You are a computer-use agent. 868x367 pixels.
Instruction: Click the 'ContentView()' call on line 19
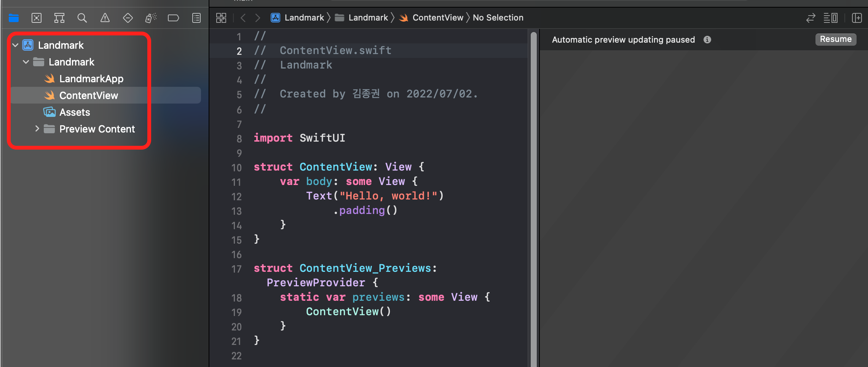348,312
